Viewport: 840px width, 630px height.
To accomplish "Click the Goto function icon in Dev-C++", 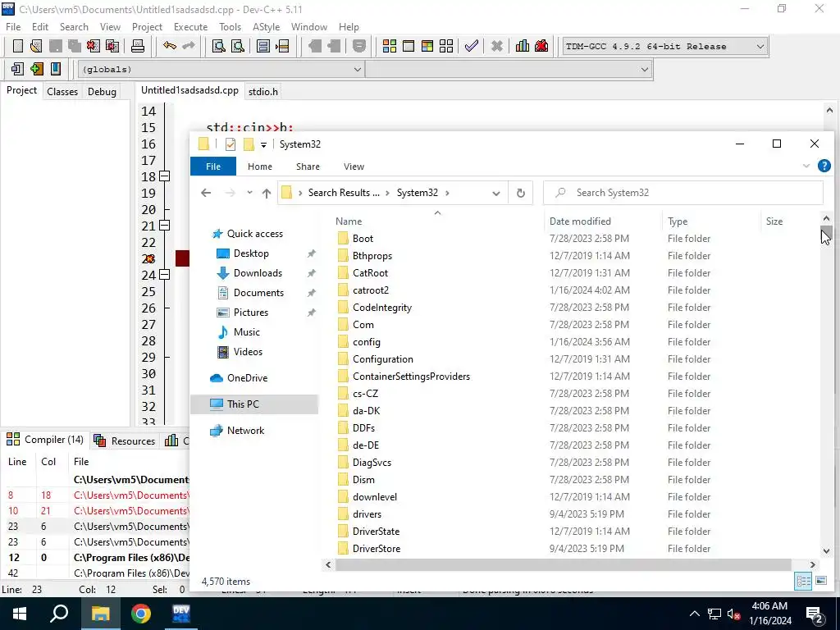I will (x=263, y=46).
